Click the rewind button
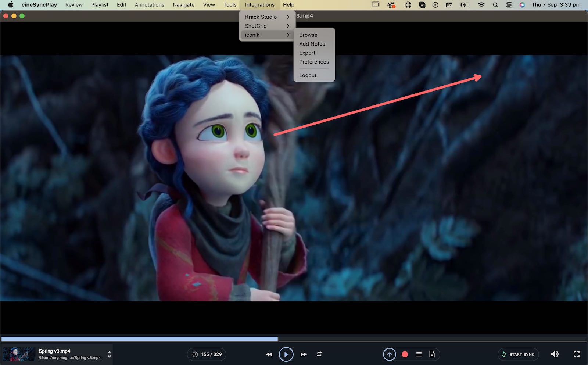 pos(269,354)
